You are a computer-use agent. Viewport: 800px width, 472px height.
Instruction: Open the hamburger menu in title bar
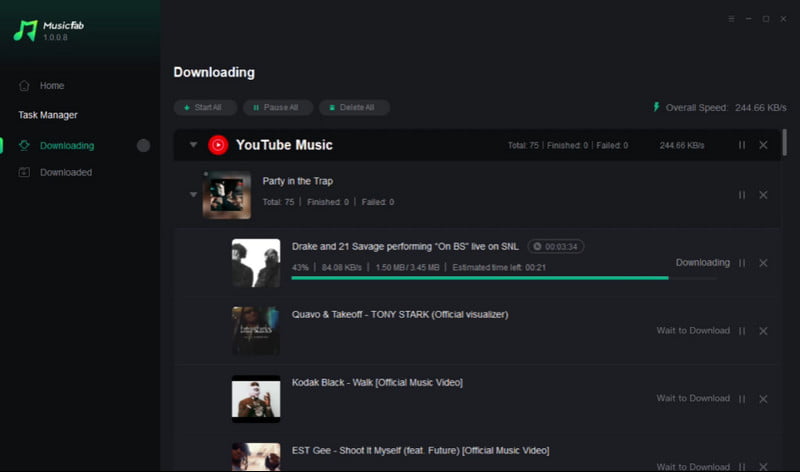click(x=731, y=19)
